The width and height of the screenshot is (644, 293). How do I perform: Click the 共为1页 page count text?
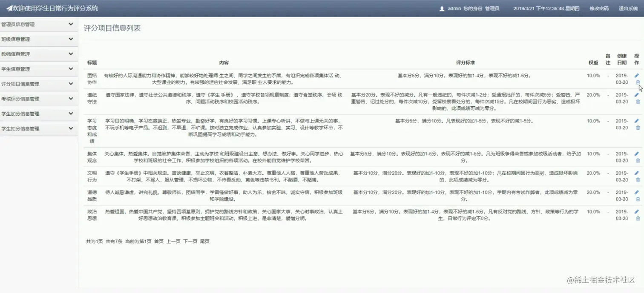(95, 241)
